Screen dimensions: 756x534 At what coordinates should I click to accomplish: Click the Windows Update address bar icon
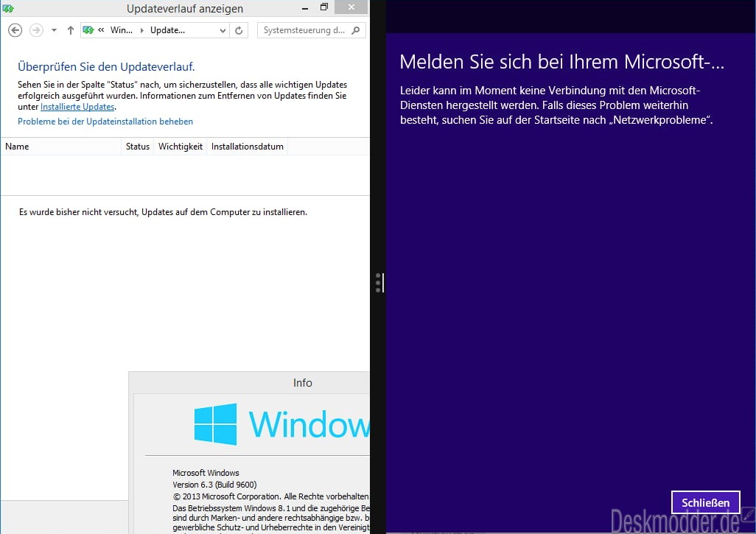click(88, 30)
